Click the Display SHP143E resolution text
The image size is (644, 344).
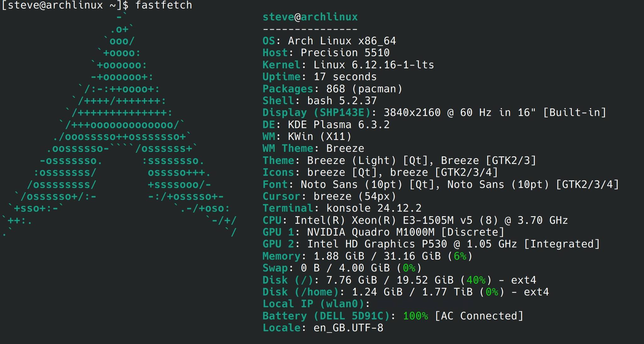(495, 113)
